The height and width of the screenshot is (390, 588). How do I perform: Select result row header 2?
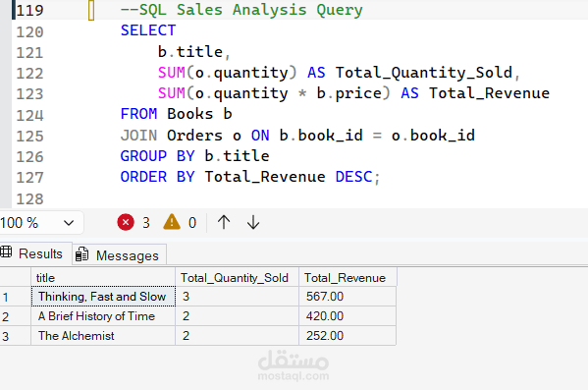click(x=15, y=316)
